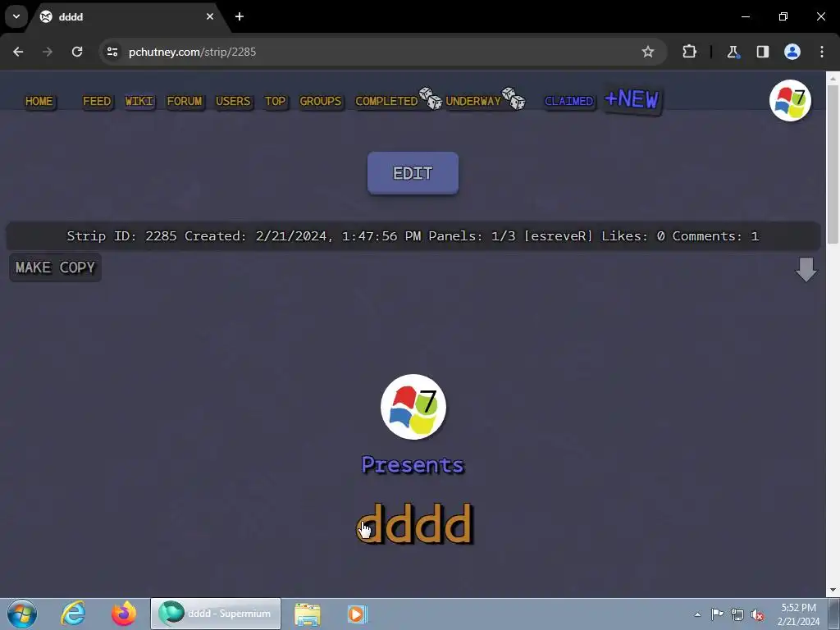This screenshot has height=630, width=840.
Task: Click the MAKE COPY button
Action: coord(55,267)
